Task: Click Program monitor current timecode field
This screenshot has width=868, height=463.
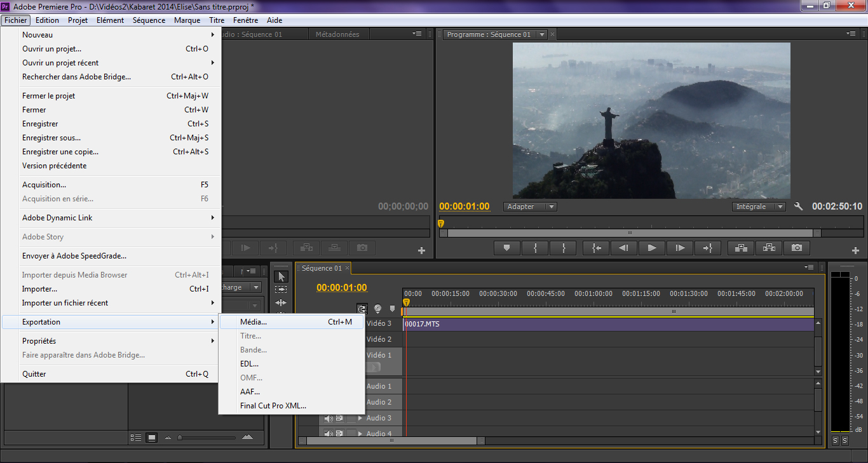Action: point(465,206)
